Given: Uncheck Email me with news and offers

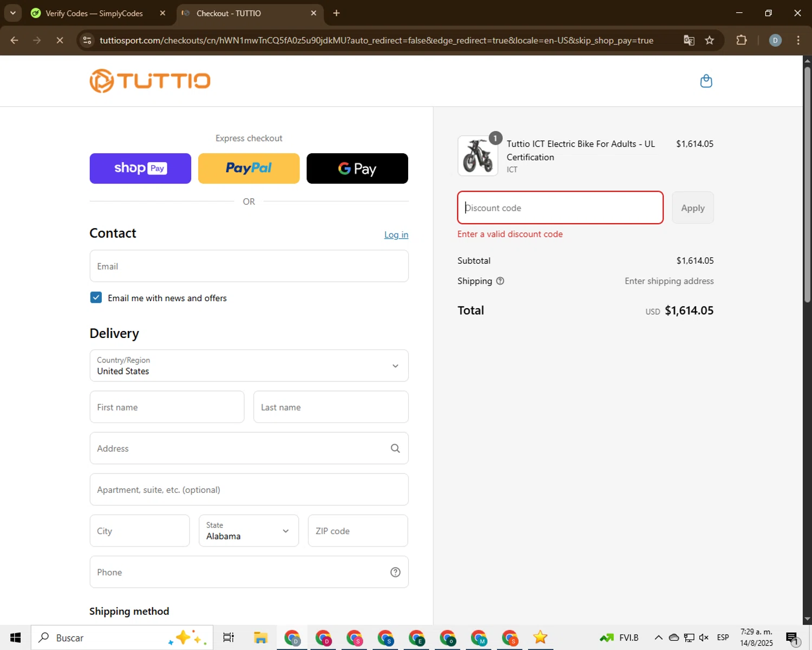Looking at the screenshot, I should point(96,297).
